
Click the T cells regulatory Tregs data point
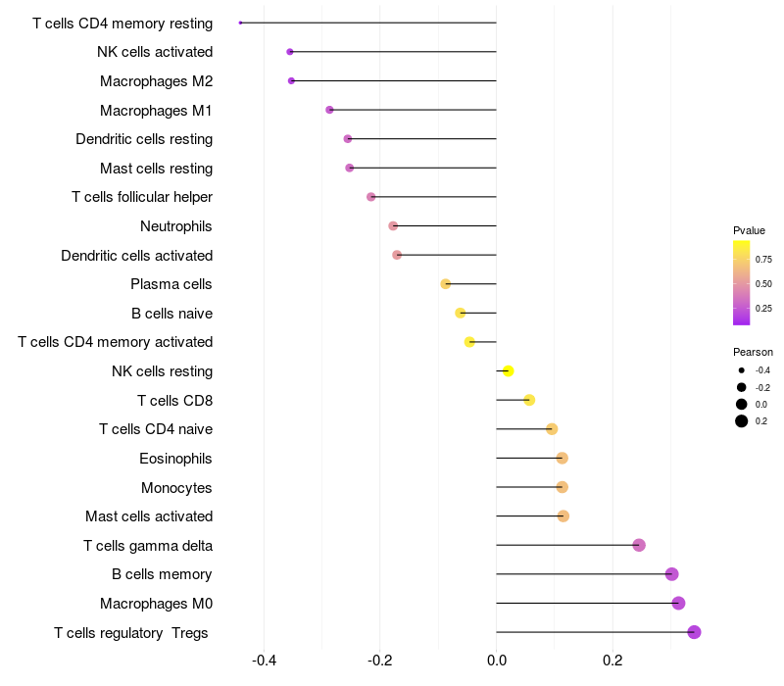[x=694, y=632]
